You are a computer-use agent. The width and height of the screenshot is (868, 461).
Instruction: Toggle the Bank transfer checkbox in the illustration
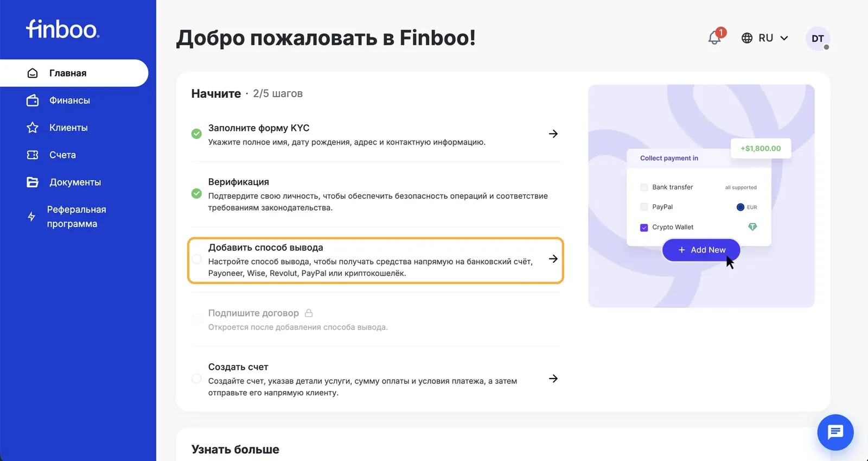tap(644, 187)
